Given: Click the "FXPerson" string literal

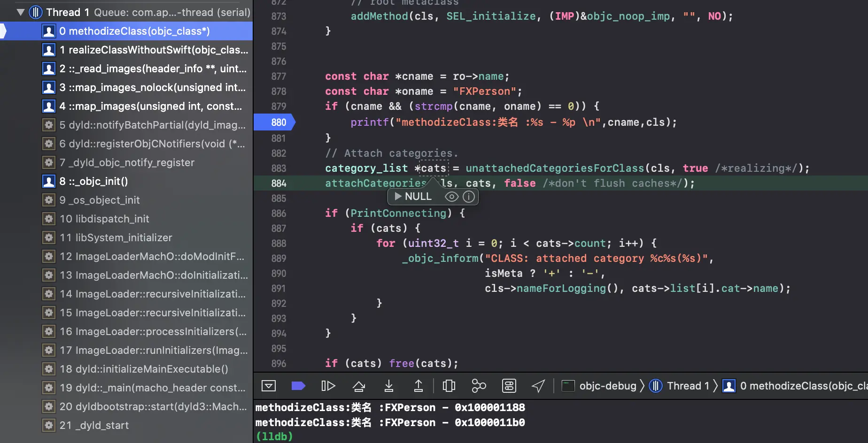Looking at the screenshot, I should [484, 91].
